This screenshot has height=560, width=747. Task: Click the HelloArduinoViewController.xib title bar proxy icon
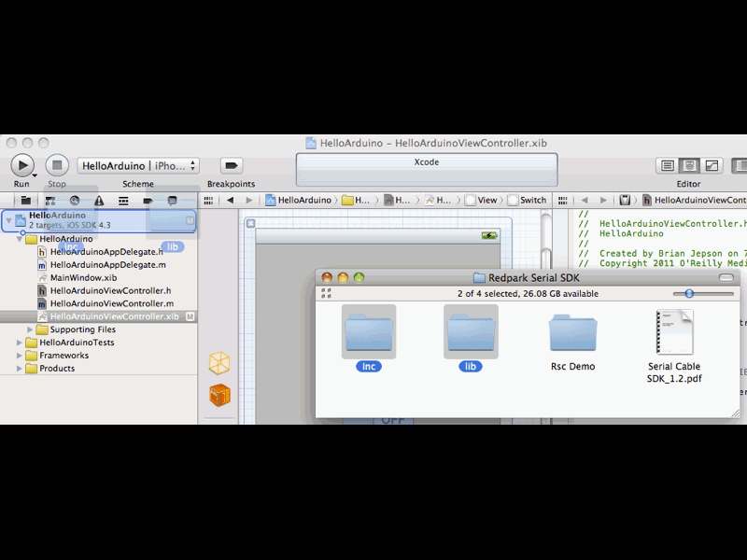click(x=311, y=143)
